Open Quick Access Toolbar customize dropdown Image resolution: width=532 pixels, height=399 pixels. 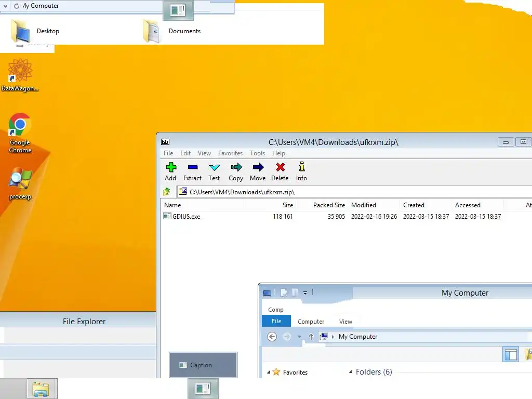coord(305,293)
